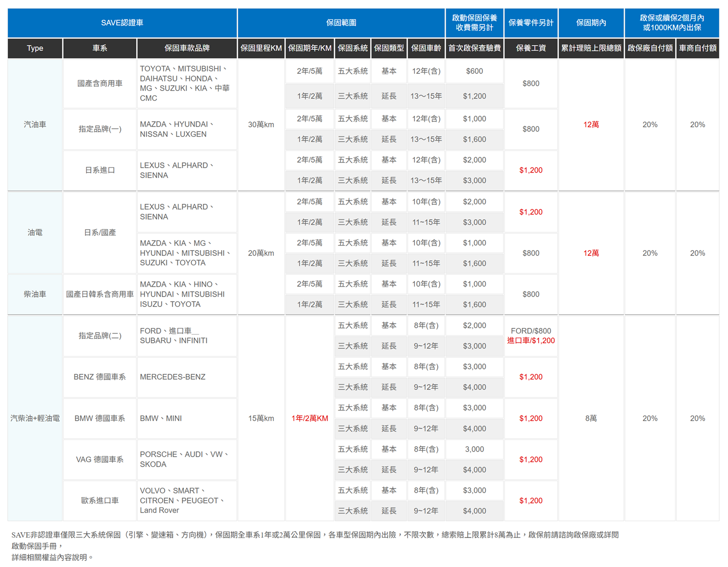Click the 日系/國產 series cell
This screenshot has height=567, width=728.
pos(100,233)
